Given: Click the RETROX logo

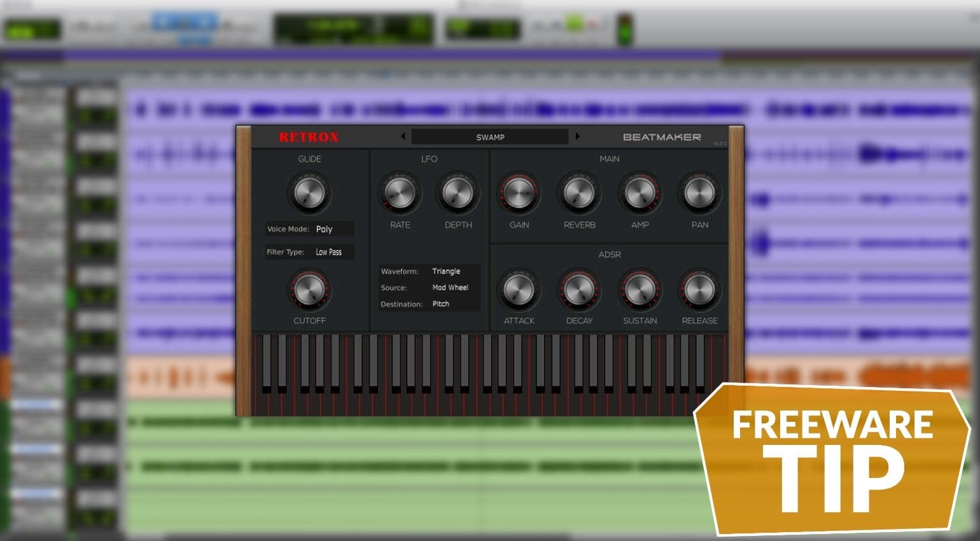Looking at the screenshot, I should (x=309, y=137).
